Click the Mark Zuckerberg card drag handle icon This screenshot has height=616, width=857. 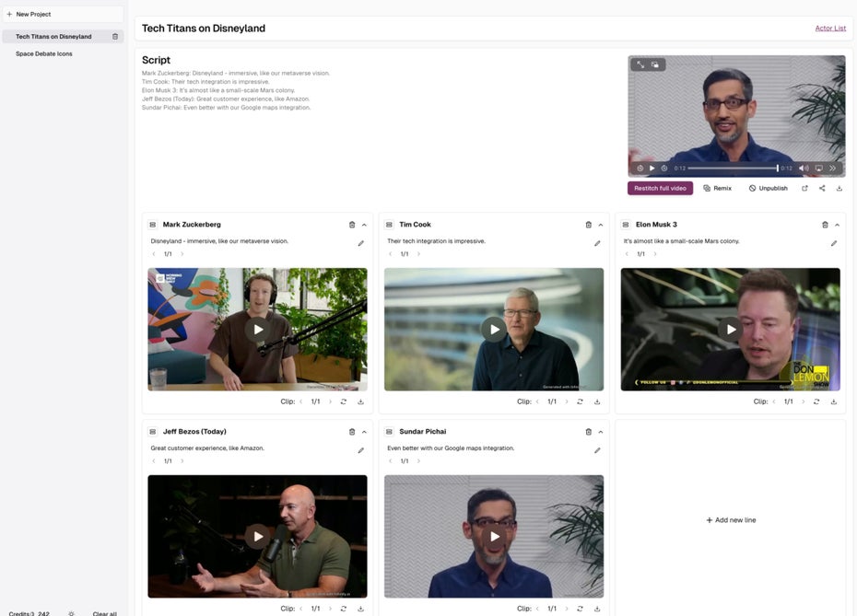pos(152,225)
